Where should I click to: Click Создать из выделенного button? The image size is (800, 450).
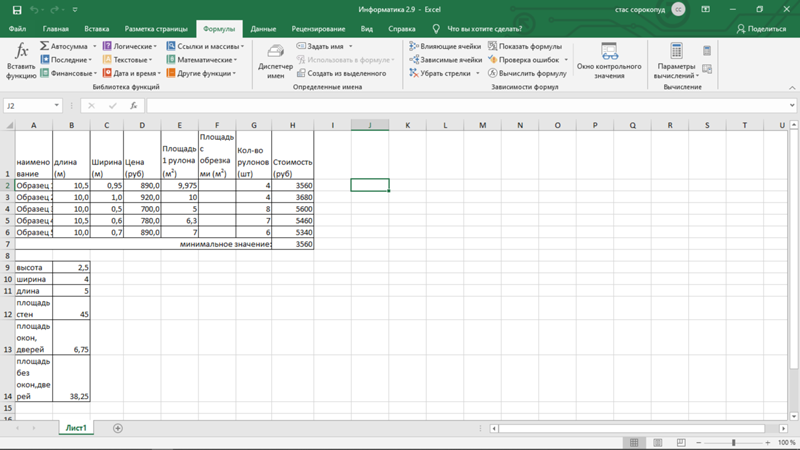341,73
